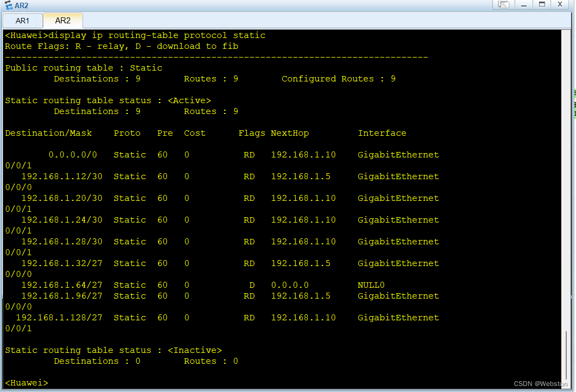Click the Flags column header

[x=252, y=133]
